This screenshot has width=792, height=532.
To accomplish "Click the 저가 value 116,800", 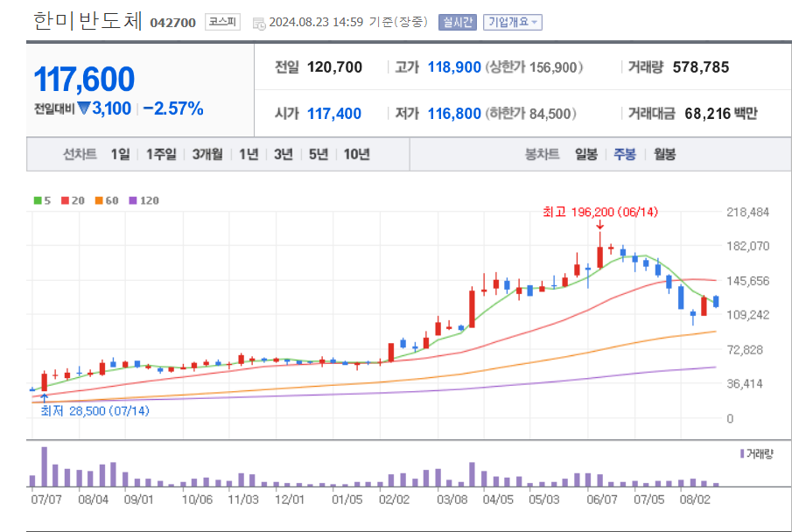I will (454, 114).
